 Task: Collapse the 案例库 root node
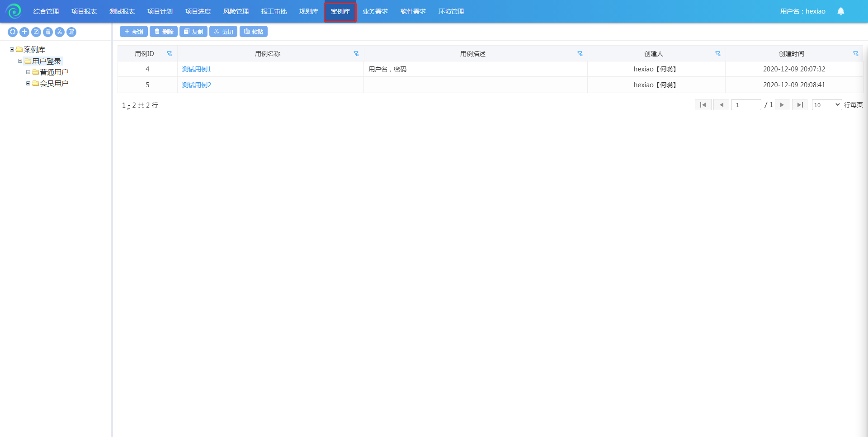[12, 50]
